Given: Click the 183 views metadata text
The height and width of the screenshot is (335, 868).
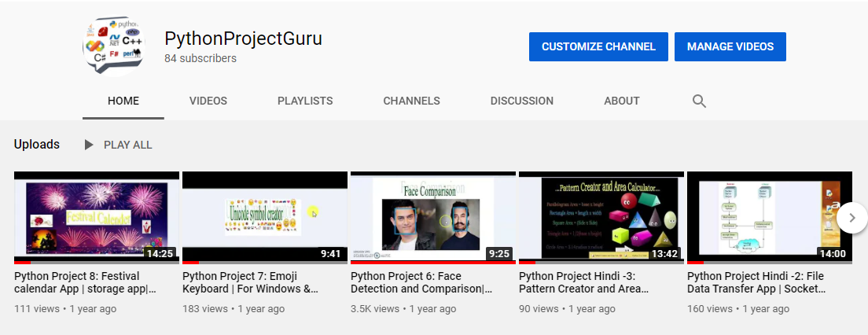Looking at the screenshot, I should (x=205, y=309).
